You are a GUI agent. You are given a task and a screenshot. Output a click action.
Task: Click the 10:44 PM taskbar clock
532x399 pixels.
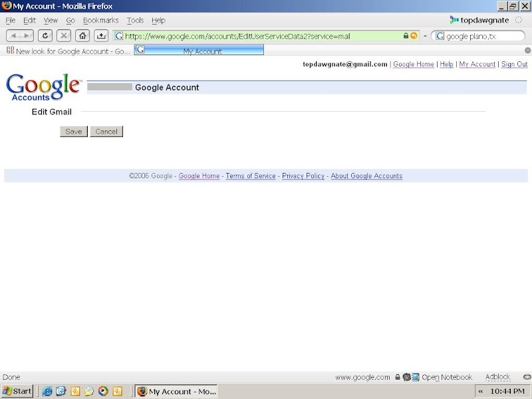pos(507,391)
